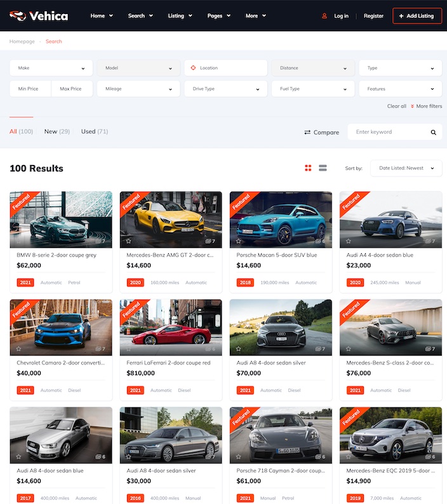Open the Listing menu in navigation
This screenshot has height=504, width=447.
pos(180,16)
